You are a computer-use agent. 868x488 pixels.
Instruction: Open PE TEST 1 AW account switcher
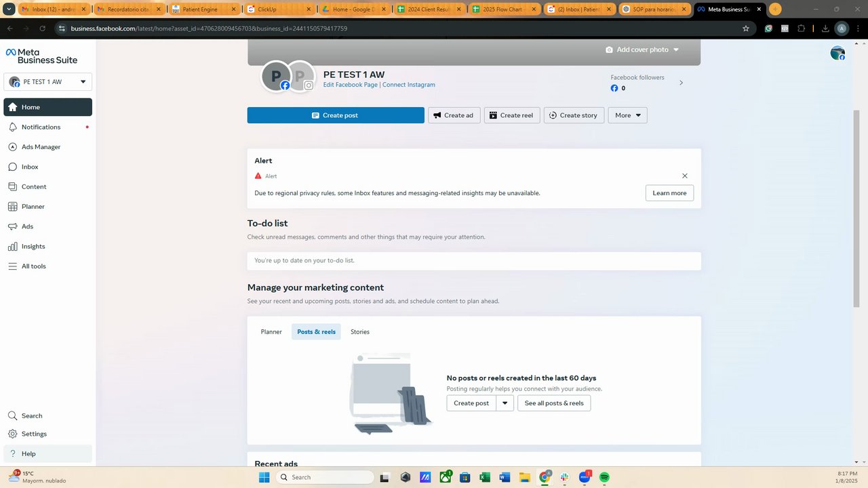pyautogui.click(x=47, y=81)
